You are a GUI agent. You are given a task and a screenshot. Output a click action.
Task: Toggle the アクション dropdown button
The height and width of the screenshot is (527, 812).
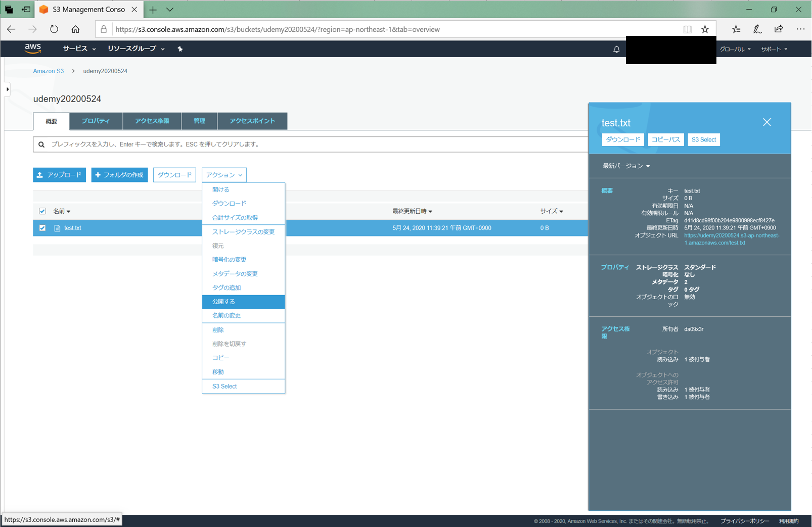[x=224, y=175]
